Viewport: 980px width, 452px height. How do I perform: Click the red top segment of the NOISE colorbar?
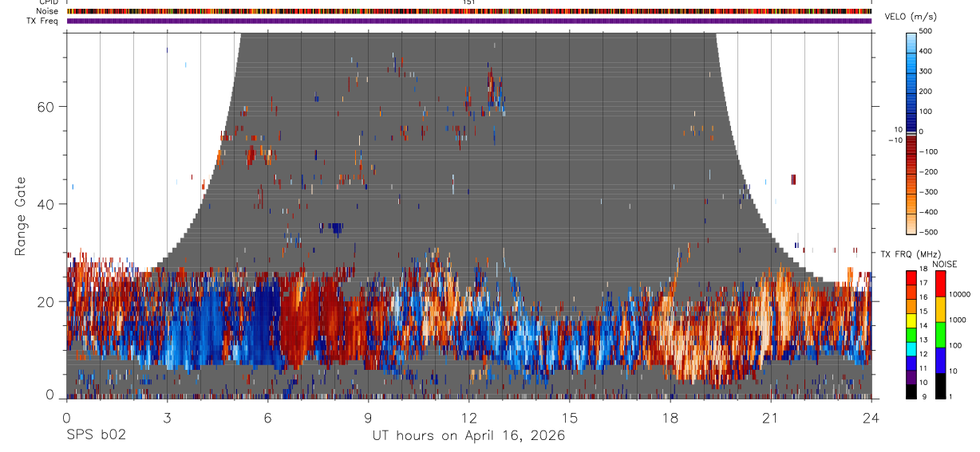(940, 284)
